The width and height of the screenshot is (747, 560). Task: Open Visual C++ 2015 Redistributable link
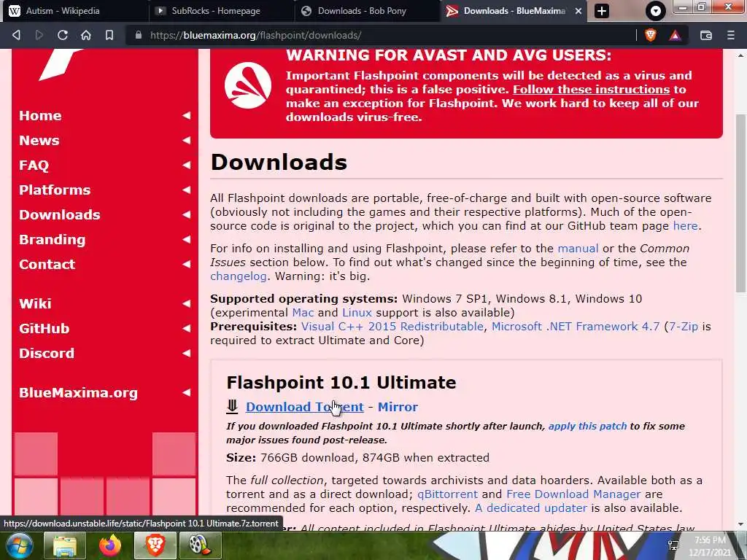tap(392, 327)
